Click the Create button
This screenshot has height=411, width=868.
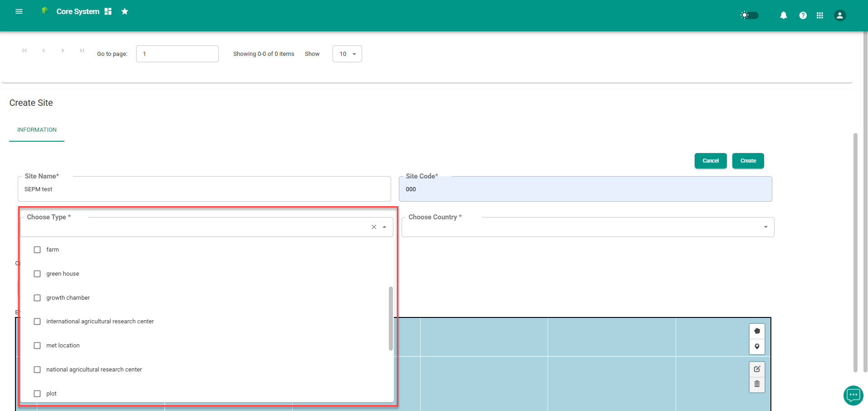tap(748, 161)
